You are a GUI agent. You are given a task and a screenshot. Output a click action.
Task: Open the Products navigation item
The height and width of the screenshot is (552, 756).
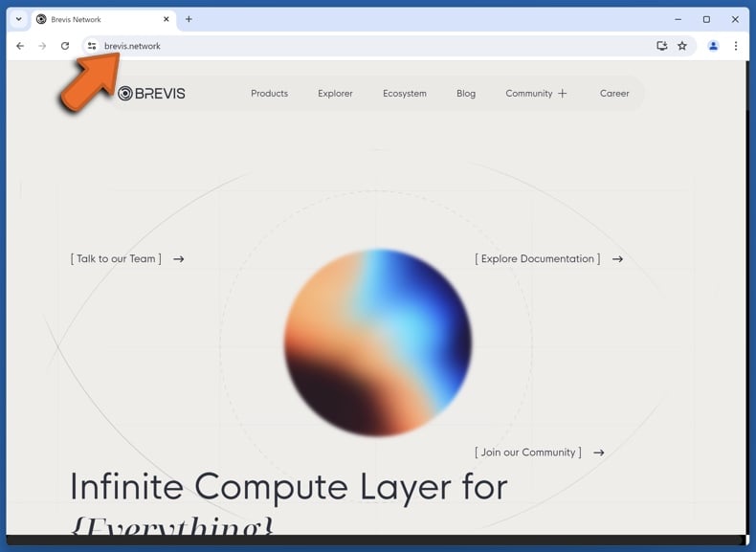(x=269, y=94)
